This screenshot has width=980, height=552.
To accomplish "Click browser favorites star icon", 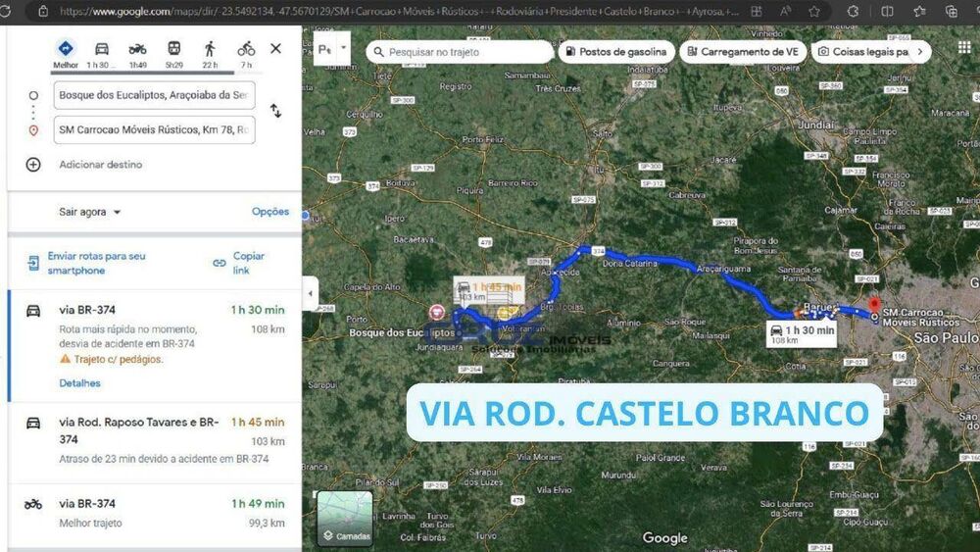I will [813, 11].
